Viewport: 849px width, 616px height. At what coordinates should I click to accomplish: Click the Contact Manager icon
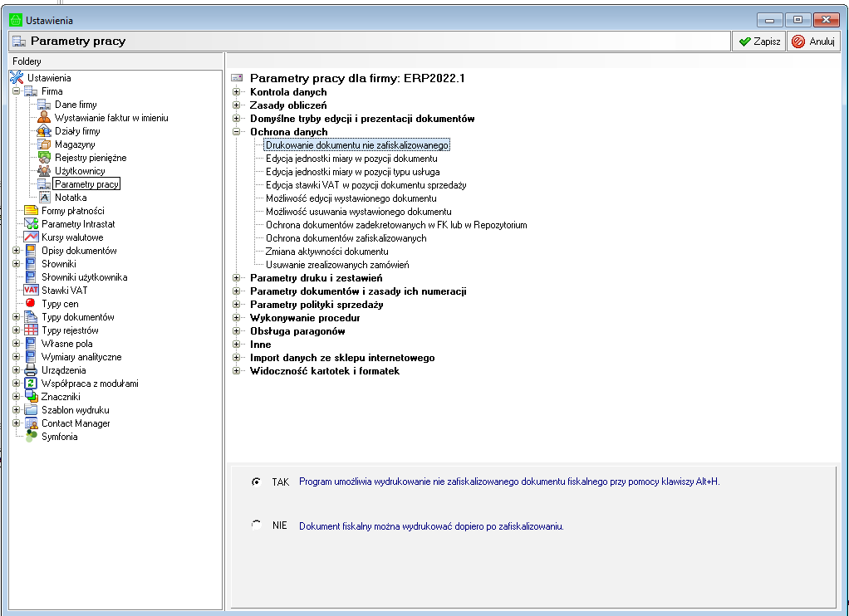coord(32,423)
